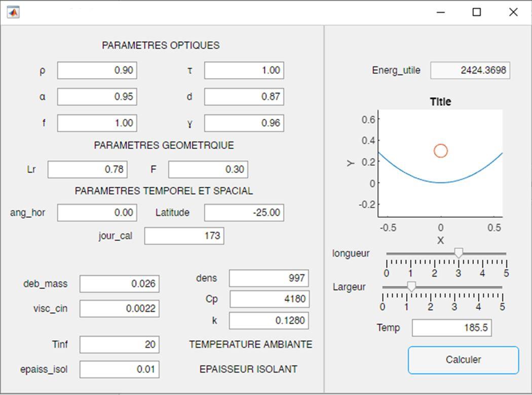Click the α absorptivity input field

click(97, 96)
